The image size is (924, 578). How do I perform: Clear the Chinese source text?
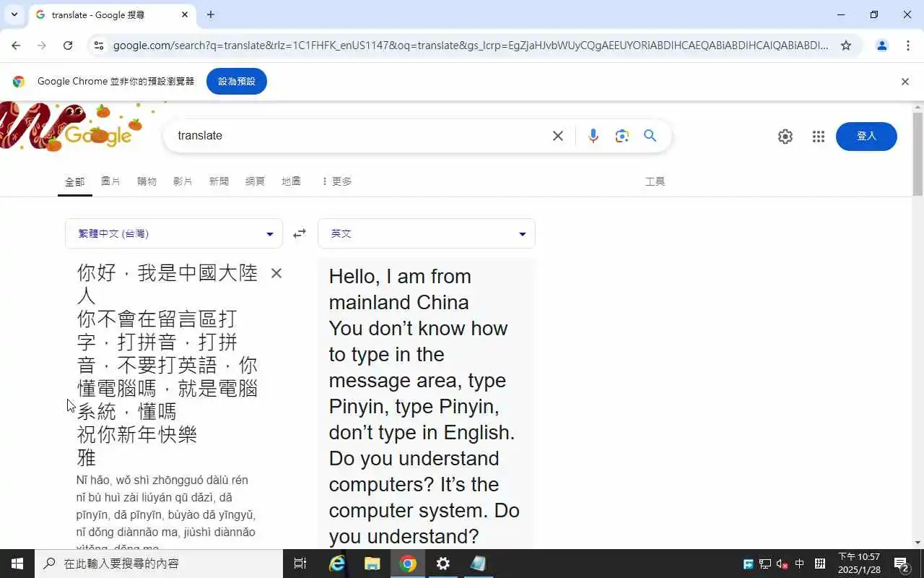pyautogui.click(x=276, y=273)
